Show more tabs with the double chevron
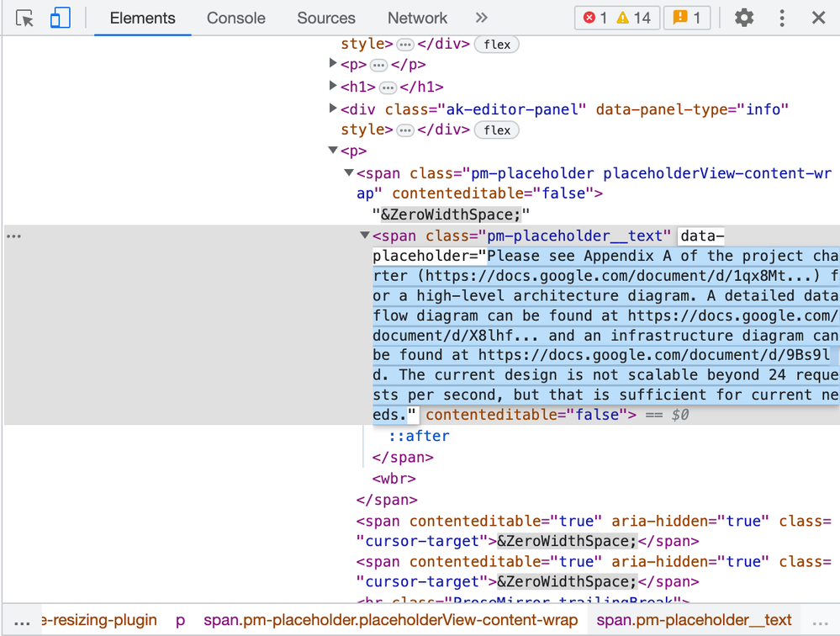This screenshot has width=840, height=636. point(481,19)
